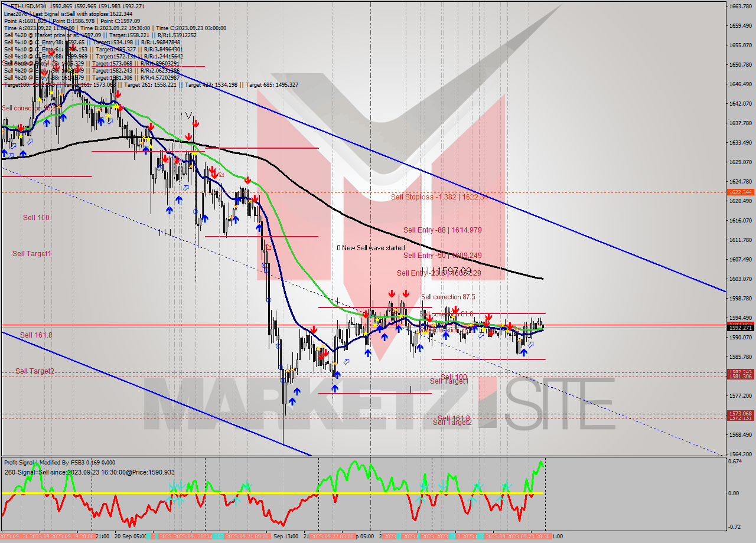Click the 1577.200 price axis label

click(740, 396)
